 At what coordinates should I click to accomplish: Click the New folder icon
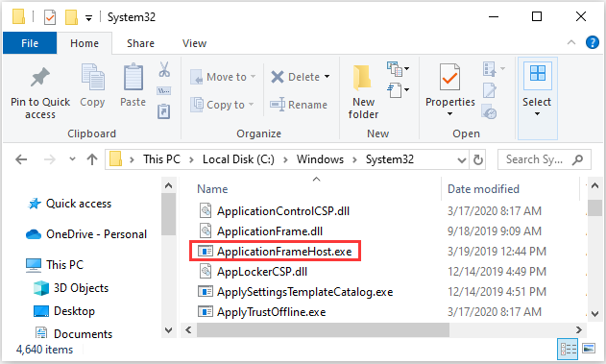pyautogui.click(x=362, y=79)
